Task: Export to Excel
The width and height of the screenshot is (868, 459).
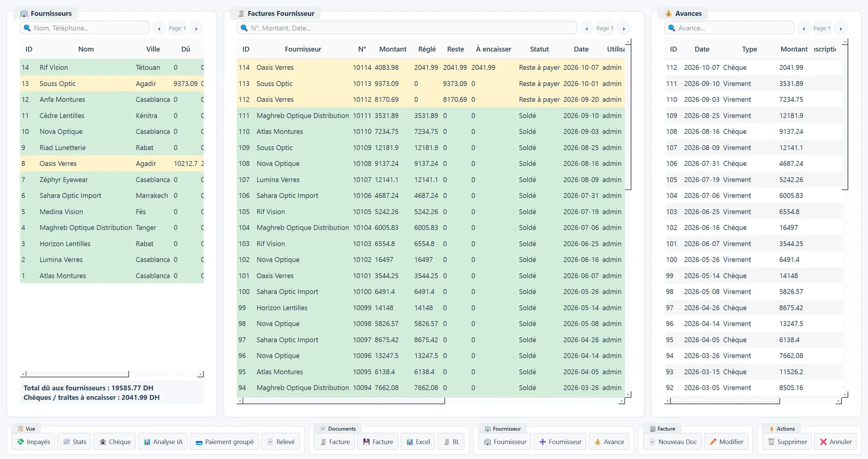Action: click(418, 442)
